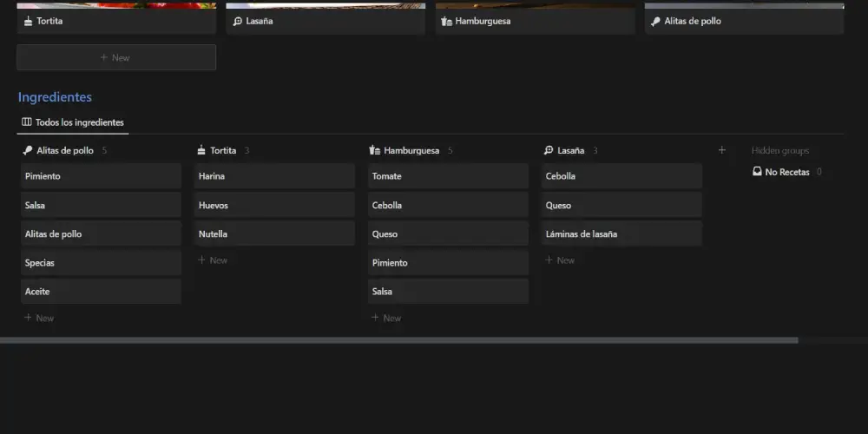868x434 pixels.
Task: Switch to Todos los ingredientes tab
Action: tap(73, 122)
